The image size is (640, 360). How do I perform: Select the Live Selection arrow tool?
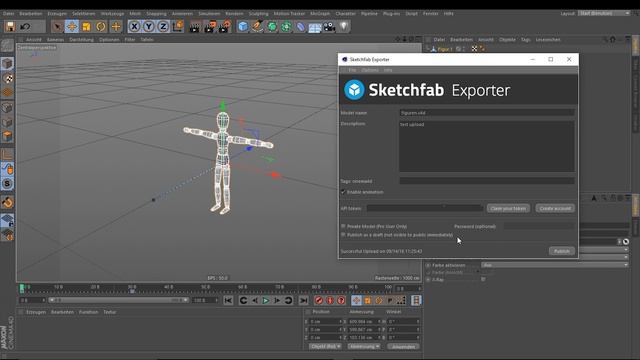tap(58, 27)
